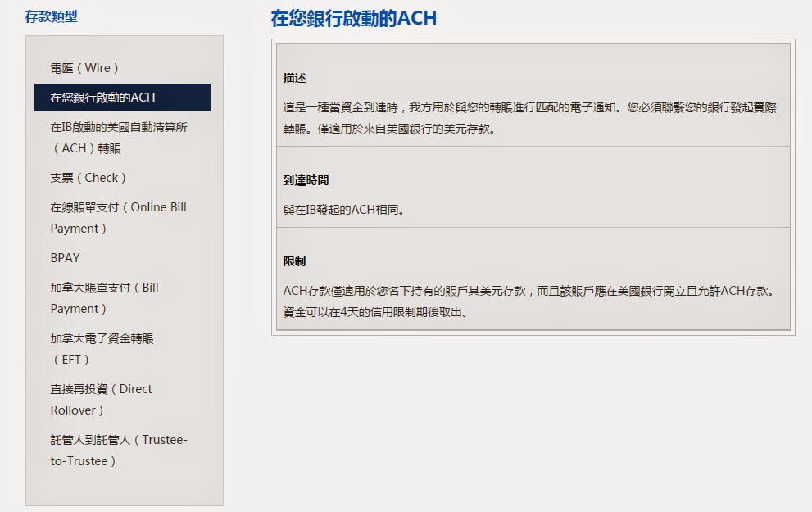Image resolution: width=812 pixels, height=512 pixels.
Task: Open 在線賬單支付 (Online Bill Payment)
Action: (x=118, y=217)
